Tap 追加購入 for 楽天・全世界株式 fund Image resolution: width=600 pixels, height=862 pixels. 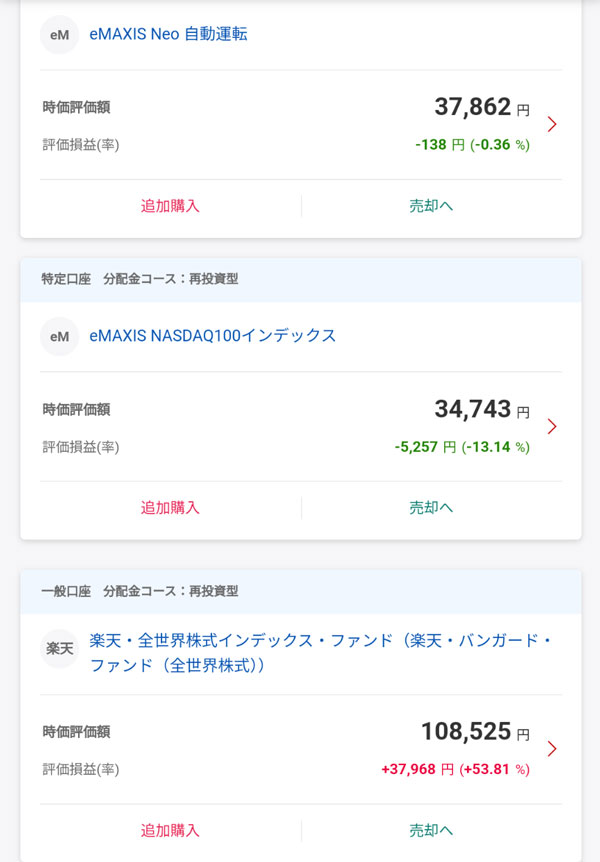tap(170, 831)
